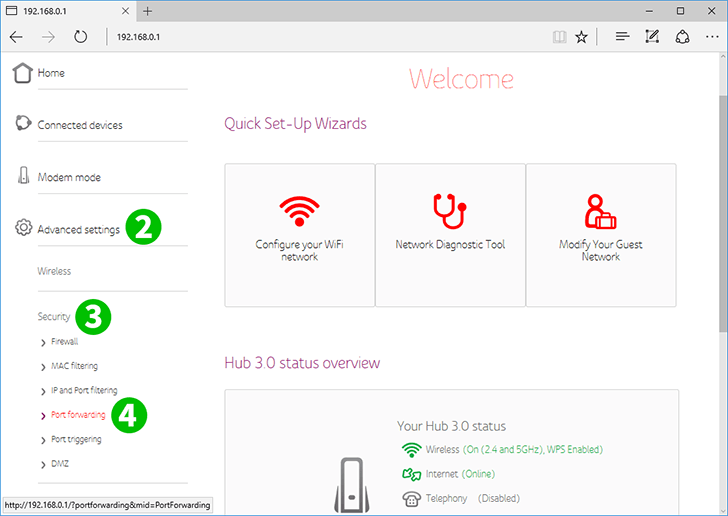Click the green Wireless status icon

click(411, 450)
